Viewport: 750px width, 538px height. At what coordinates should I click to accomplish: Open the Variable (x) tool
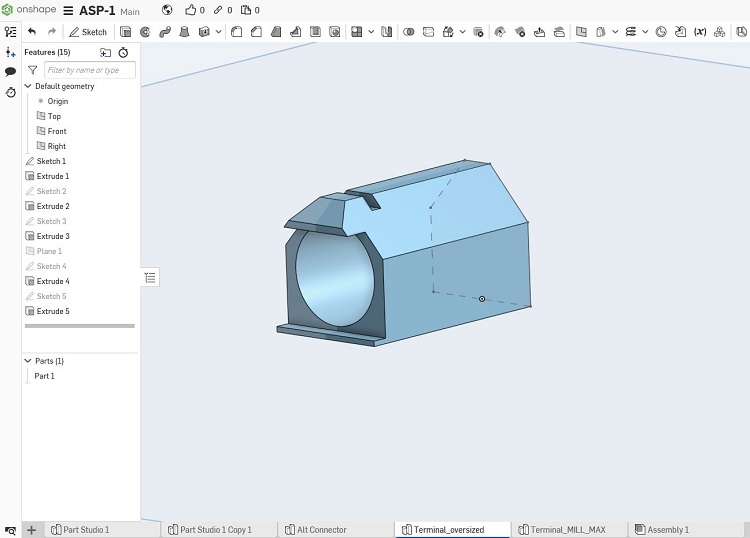click(700, 32)
